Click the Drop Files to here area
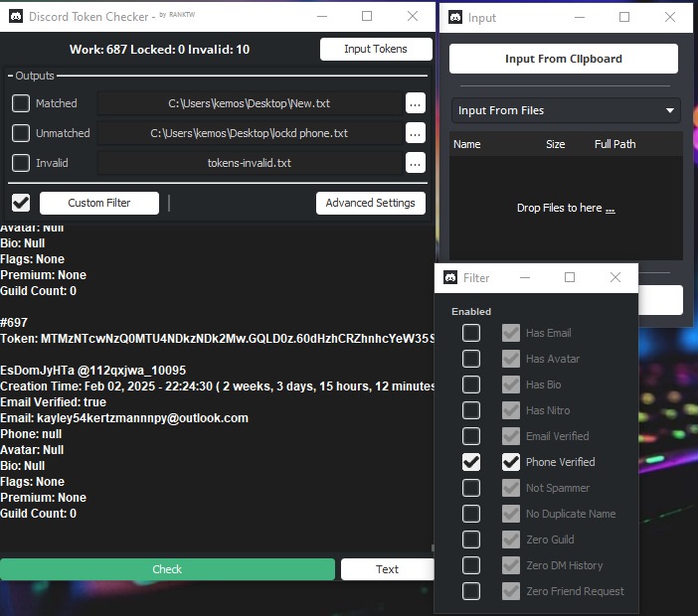Image resolution: width=698 pixels, height=616 pixels. tap(566, 208)
